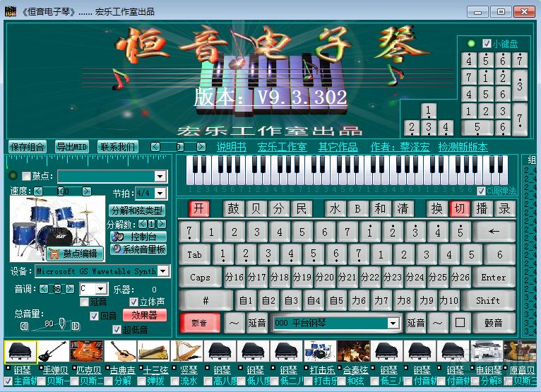Click the 换 change key
541x392 pixels.
click(x=436, y=208)
